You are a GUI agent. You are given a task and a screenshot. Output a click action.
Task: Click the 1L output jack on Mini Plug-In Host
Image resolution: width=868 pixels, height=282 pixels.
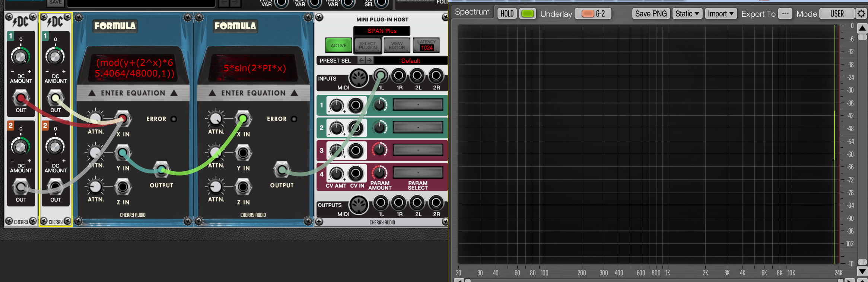click(x=381, y=203)
